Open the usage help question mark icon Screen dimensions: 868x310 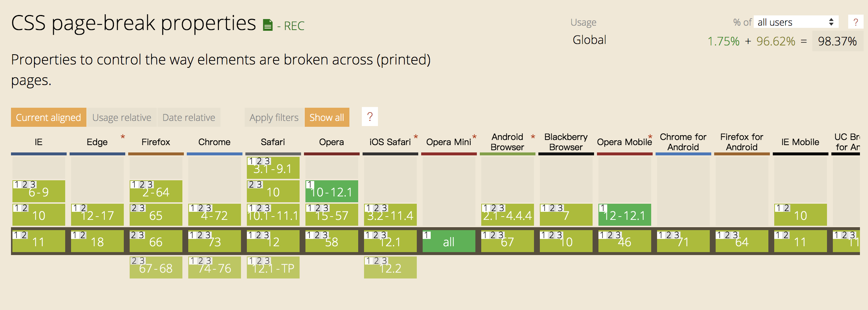(x=856, y=22)
